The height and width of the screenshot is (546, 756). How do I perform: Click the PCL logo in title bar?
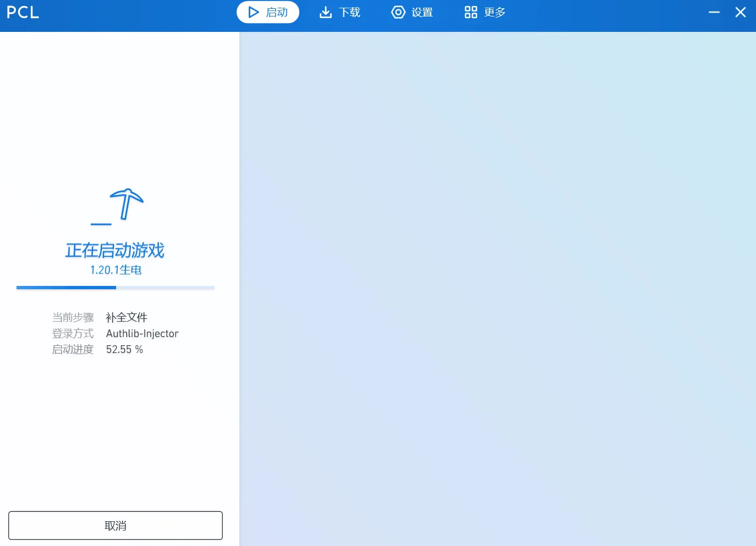23,12
